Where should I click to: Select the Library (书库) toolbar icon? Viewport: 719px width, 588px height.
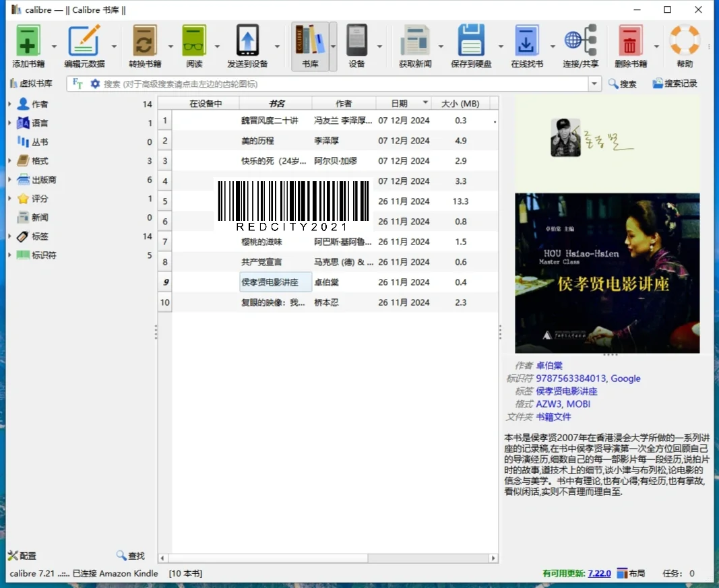pyautogui.click(x=310, y=40)
